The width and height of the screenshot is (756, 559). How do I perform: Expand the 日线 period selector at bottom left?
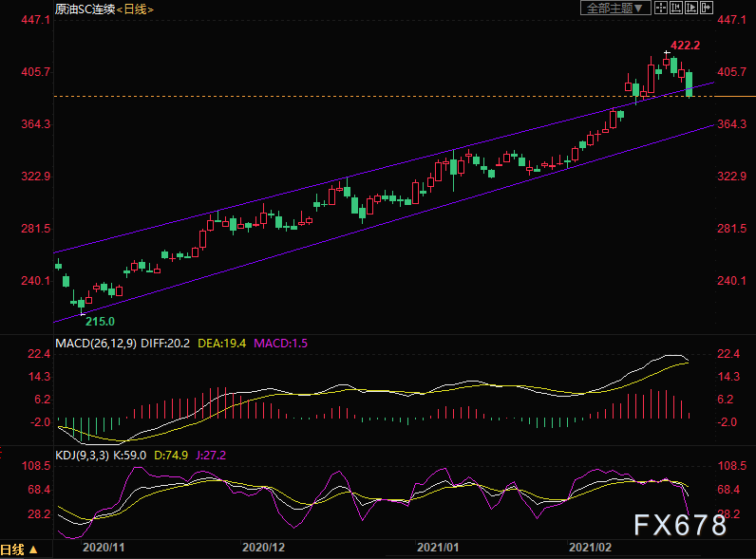coord(20,550)
